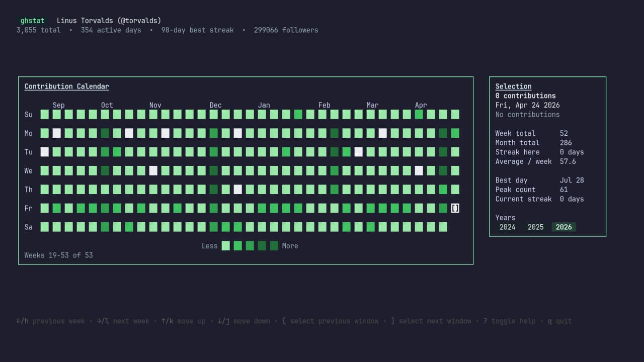The image size is (644, 362).
Task: Click the '98-day best streak' stat
Action: (x=197, y=30)
